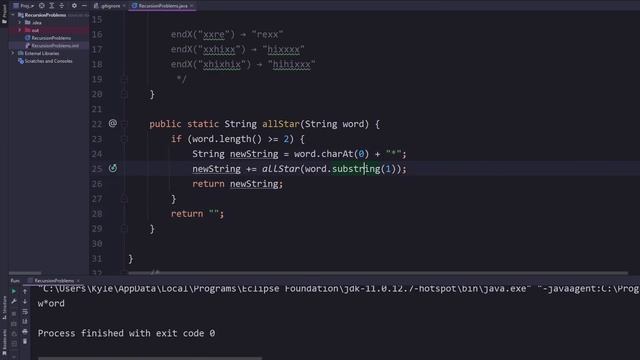Select External Libraries in project tree
Screen dimensions: 640x360
pos(38,53)
